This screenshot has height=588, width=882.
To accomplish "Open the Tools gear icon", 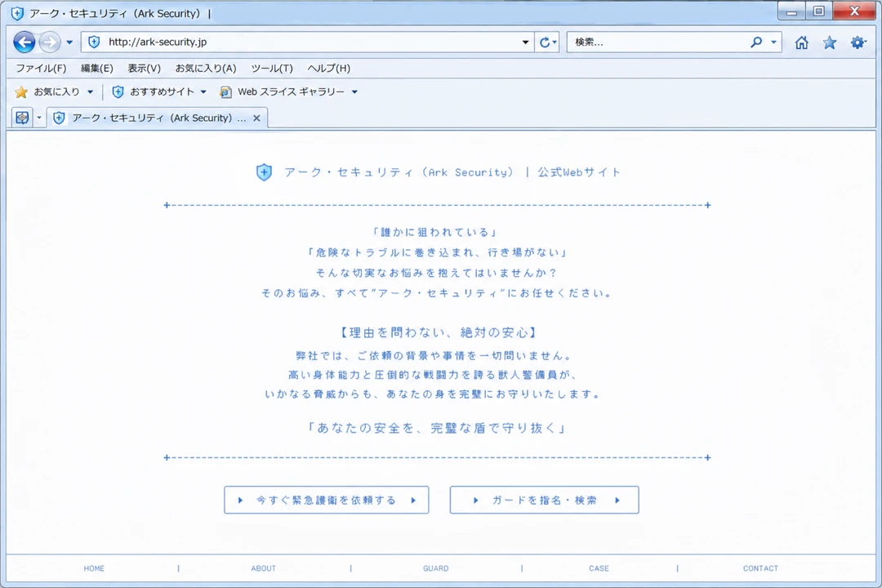I will 857,42.
